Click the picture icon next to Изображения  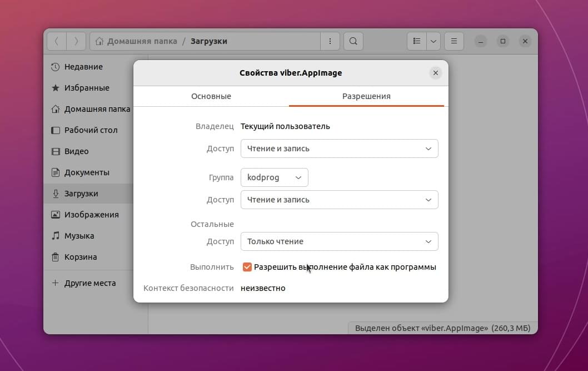pyautogui.click(x=56, y=215)
